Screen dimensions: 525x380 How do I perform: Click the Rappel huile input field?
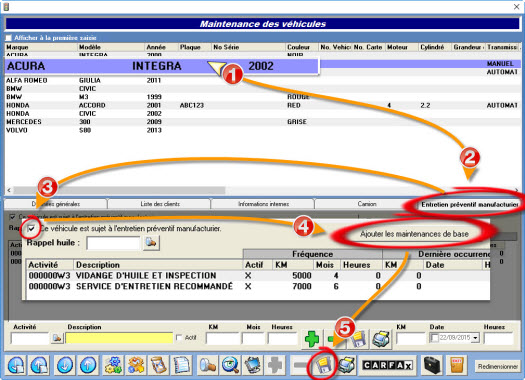tap(113, 243)
